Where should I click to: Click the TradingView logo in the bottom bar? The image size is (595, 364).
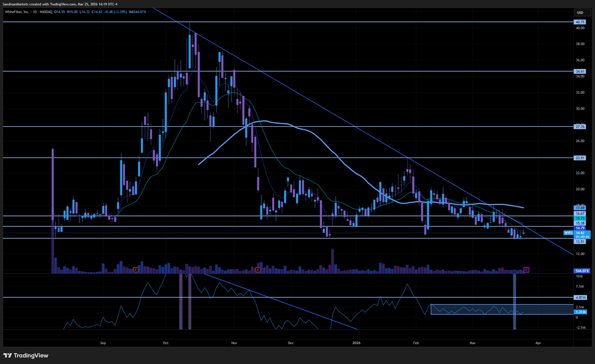8,356
